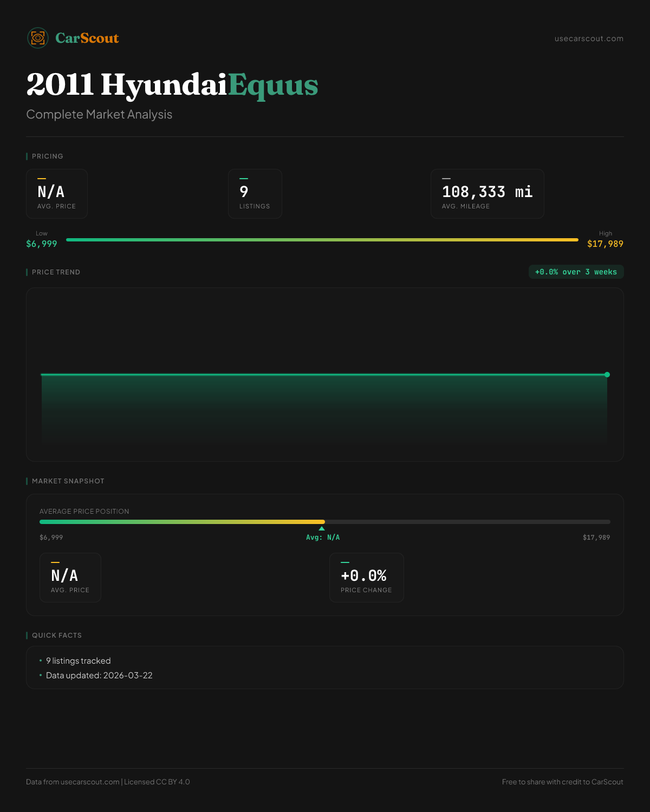Click the $17,989 high price label
Image resolution: width=650 pixels, height=812 pixels.
click(x=605, y=244)
